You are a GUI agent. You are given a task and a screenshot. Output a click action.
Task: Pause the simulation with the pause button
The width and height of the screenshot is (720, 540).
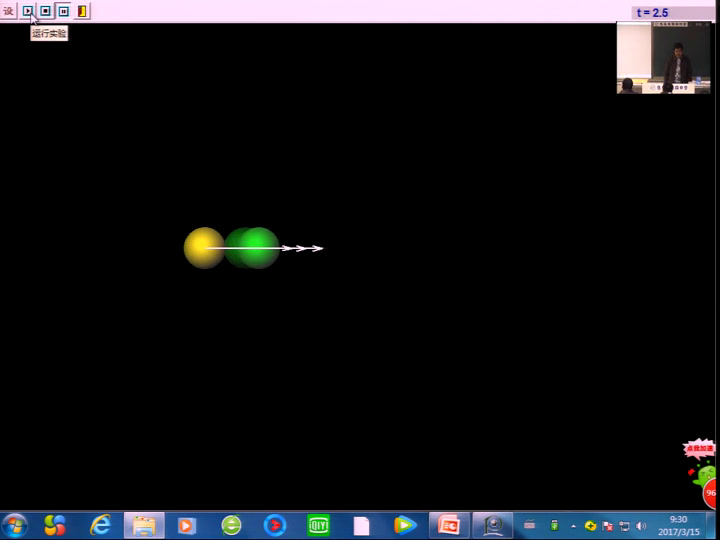(63, 11)
